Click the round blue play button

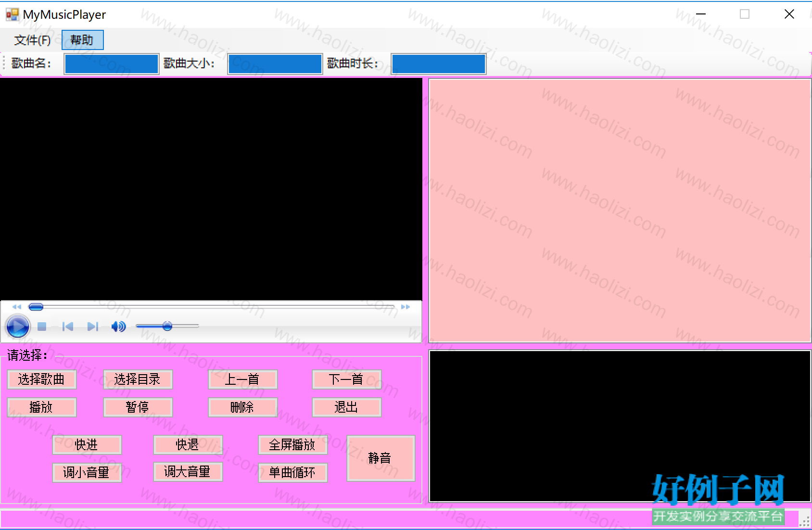[x=18, y=327]
